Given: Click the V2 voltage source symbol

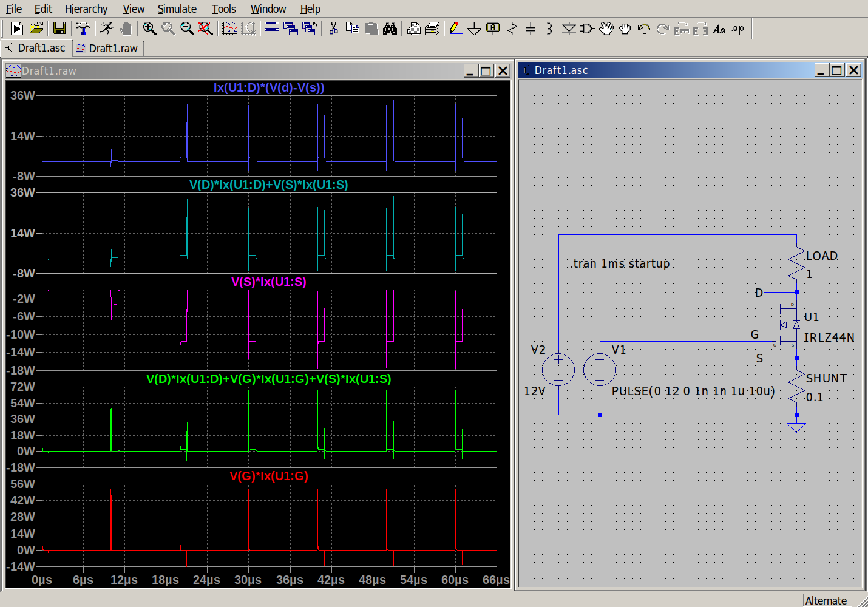Looking at the screenshot, I should coord(558,369).
